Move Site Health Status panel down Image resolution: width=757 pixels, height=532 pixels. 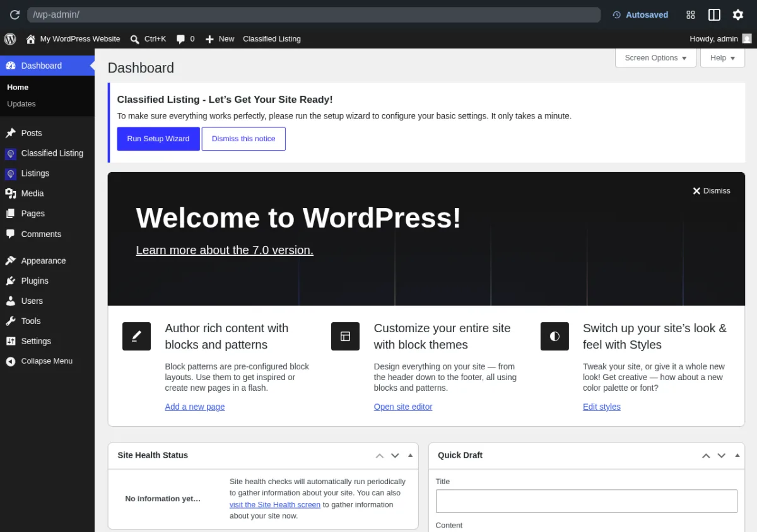pyautogui.click(x=395, y=455)
